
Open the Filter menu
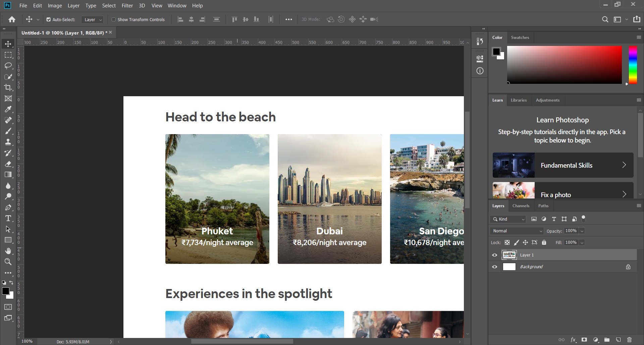tap(127, 6)
